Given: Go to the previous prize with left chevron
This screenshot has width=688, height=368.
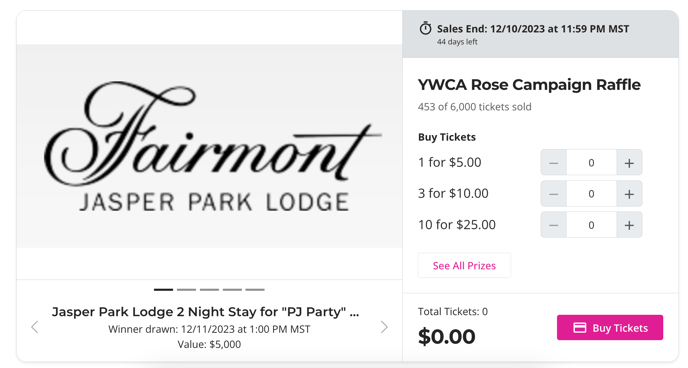Looking at the screenshot, I should (35, 327).
